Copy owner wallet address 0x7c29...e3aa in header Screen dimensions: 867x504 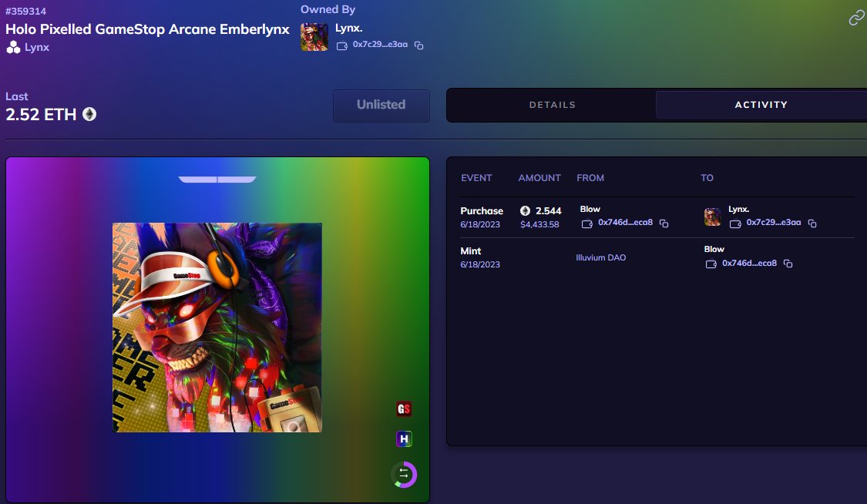pos(418,45)
